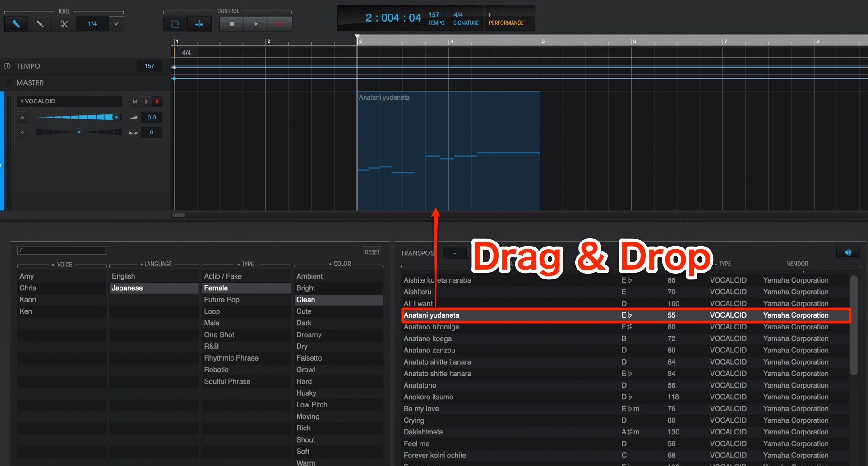868x466 pixels.
Task: Select the Bright color filter
Action: click(339, 288)
